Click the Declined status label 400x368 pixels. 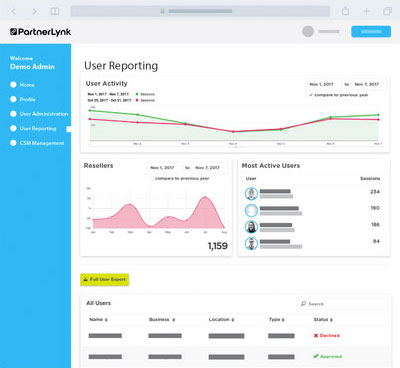point(330,336)
